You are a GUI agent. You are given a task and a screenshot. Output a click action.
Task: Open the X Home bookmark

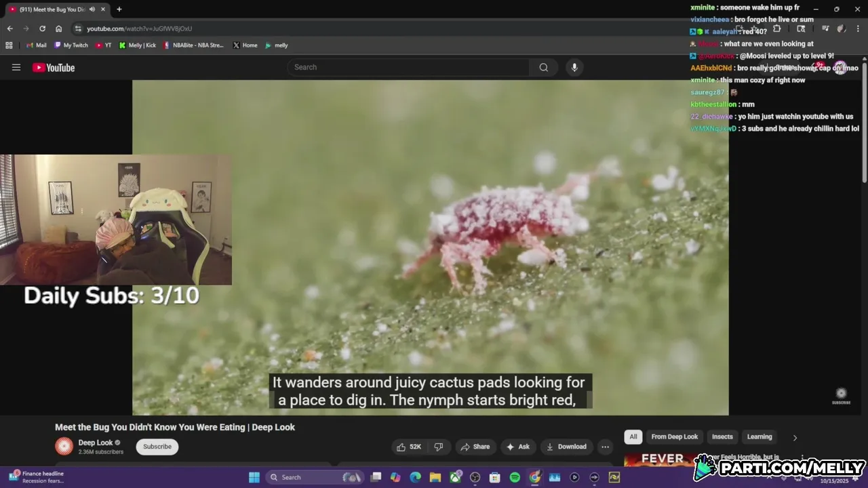pos(245,45)
